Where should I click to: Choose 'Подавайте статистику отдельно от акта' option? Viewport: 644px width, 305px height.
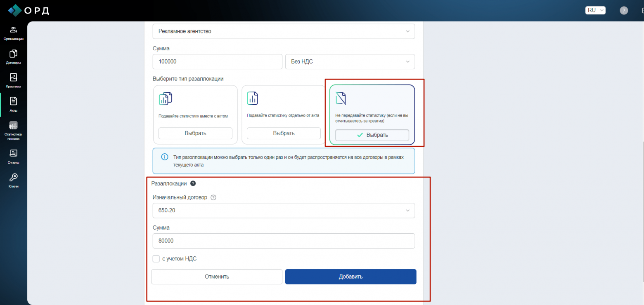[284, 133]
